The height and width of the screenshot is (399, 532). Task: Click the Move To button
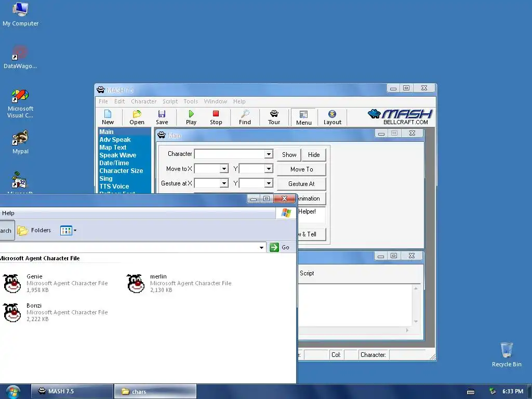[x=302, y=169]
